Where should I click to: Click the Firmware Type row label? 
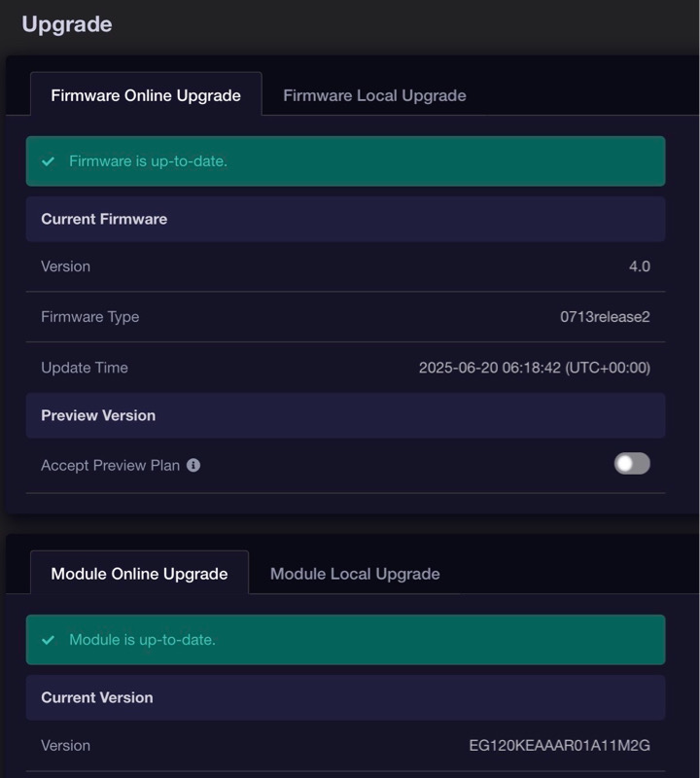(x=89, y=317)
